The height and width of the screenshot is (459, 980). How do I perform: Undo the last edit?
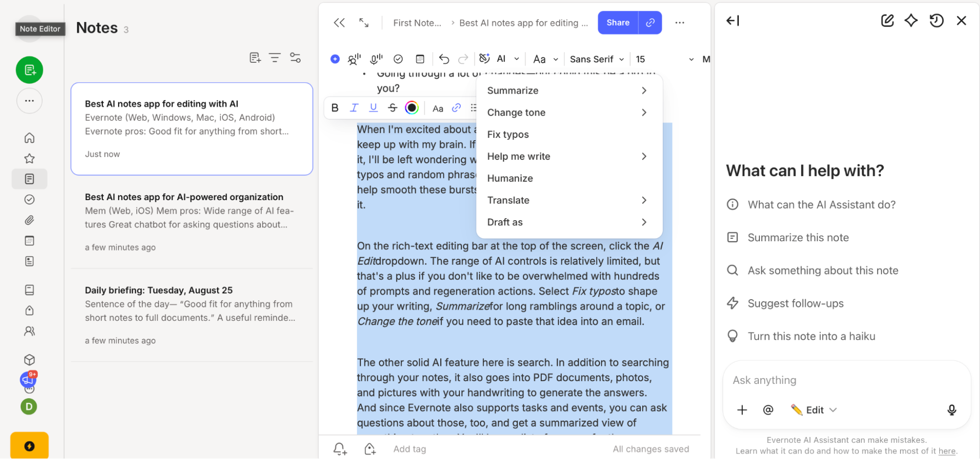[x=444, y=59]
